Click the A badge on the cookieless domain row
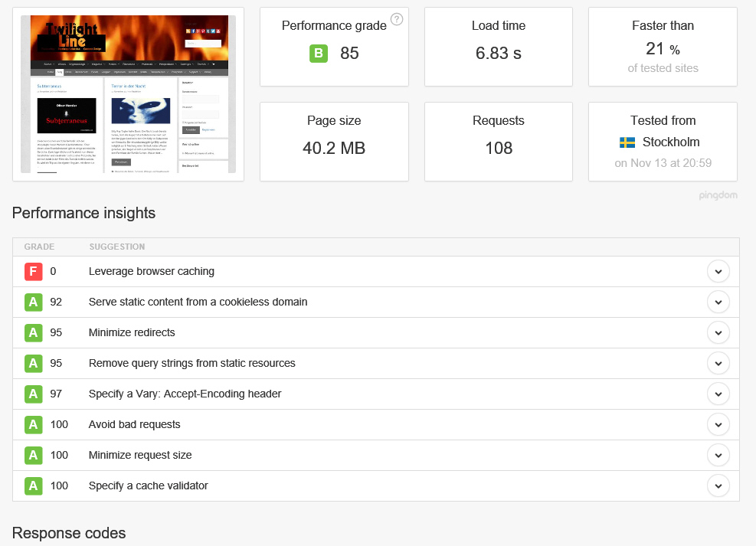Screen dimensions: 756x546 click(x=33, y=302)
